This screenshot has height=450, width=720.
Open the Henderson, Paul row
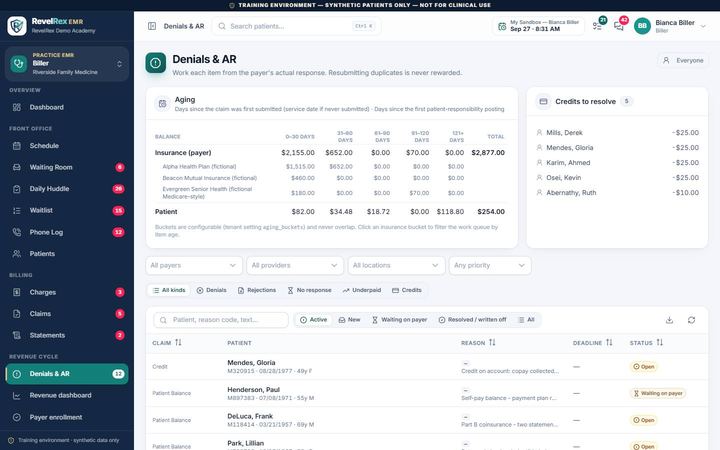(x=427, y=394)
